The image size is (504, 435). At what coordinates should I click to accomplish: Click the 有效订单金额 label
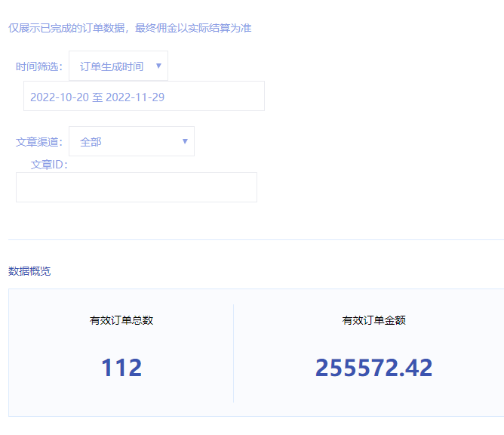pyautogui.click(x=374, y=320)
